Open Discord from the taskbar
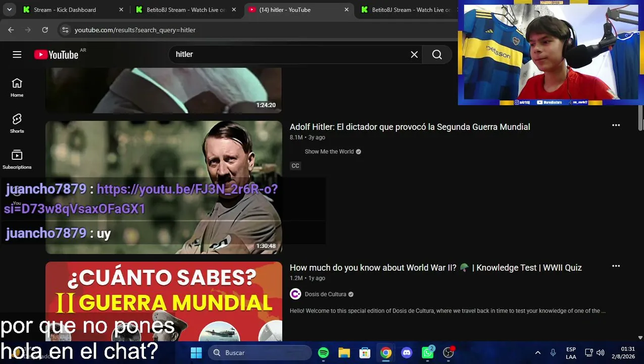Screen dimensions: 644x364 point(407,353)
